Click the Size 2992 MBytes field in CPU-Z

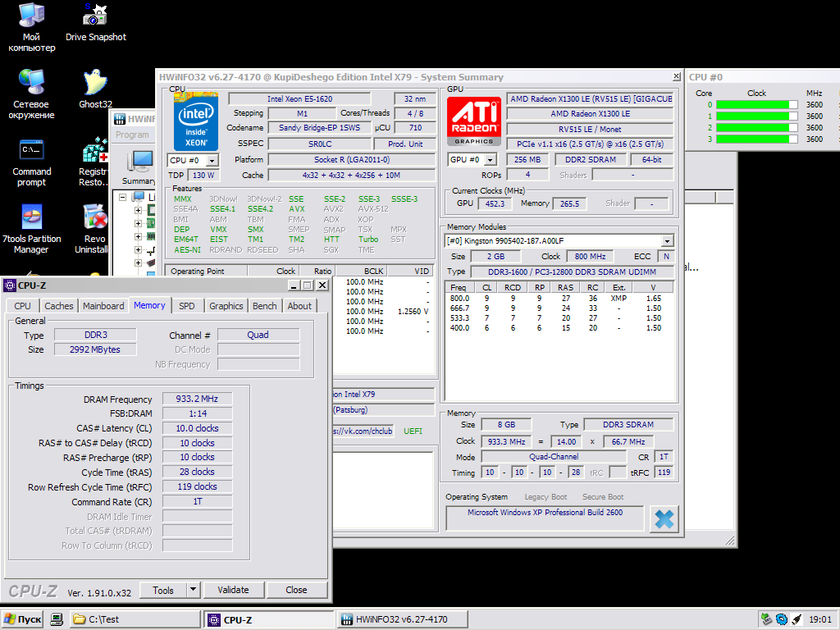point(95,349)
